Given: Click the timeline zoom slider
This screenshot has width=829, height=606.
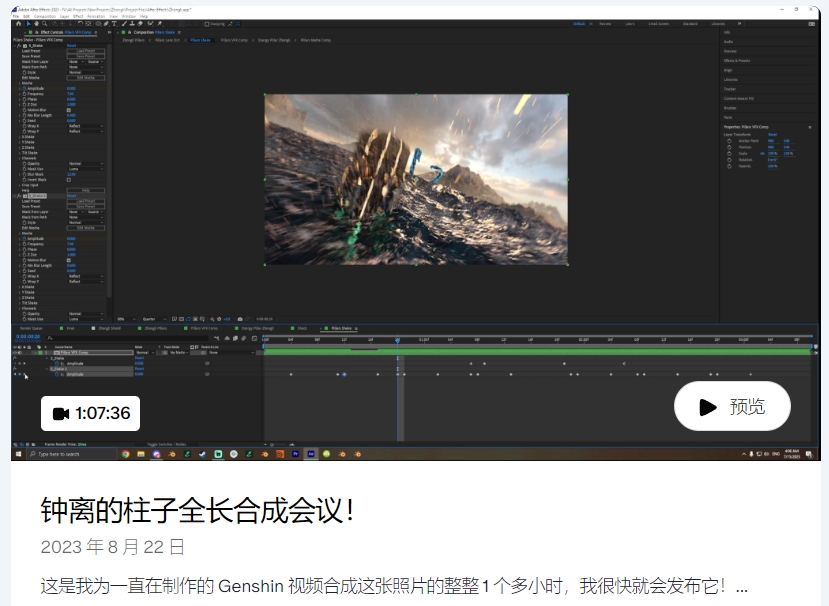Looking at the screenshot, I should point(280,444).
